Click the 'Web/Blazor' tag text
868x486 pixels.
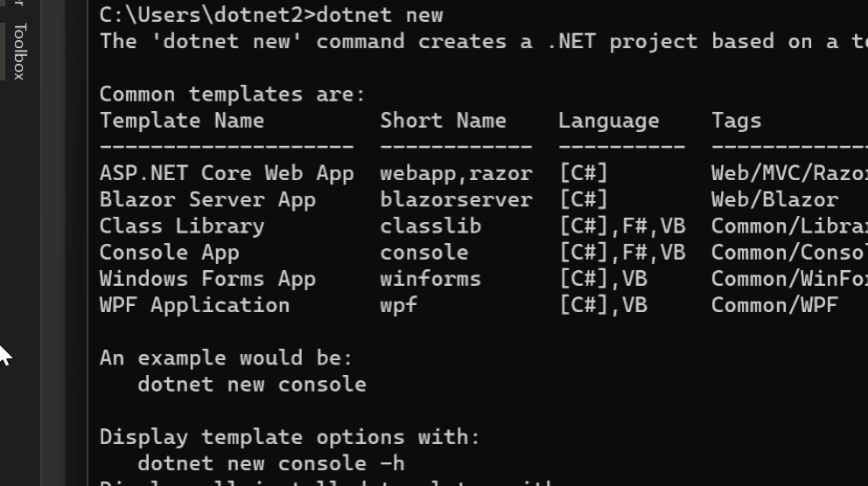[x=774, y=199]
